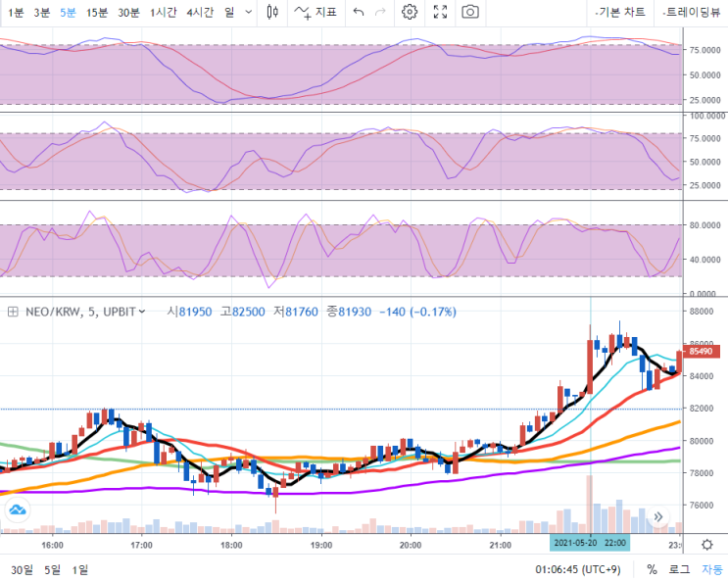Switch to 30분 interval
The width and height of the screenshot is (728, 581).
coord(128,12)
